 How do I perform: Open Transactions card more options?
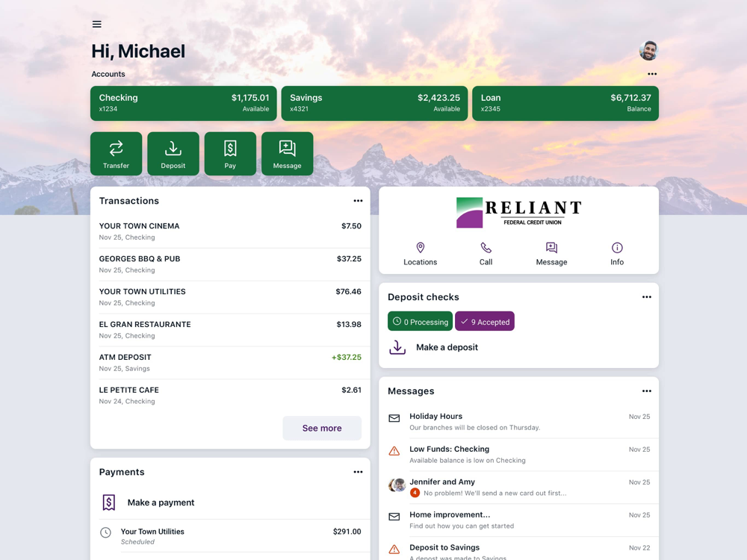click(x=358, y=201)
